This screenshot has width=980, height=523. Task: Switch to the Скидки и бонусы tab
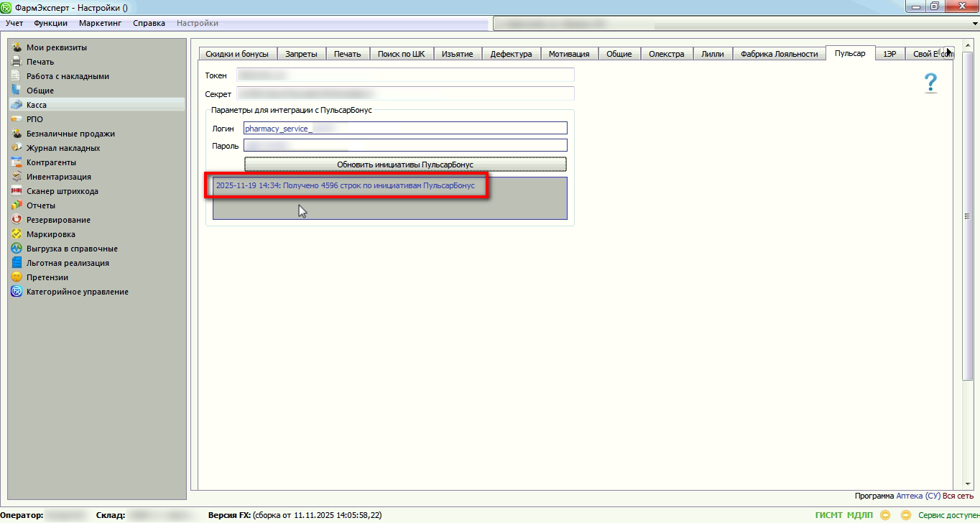point(237,54)
